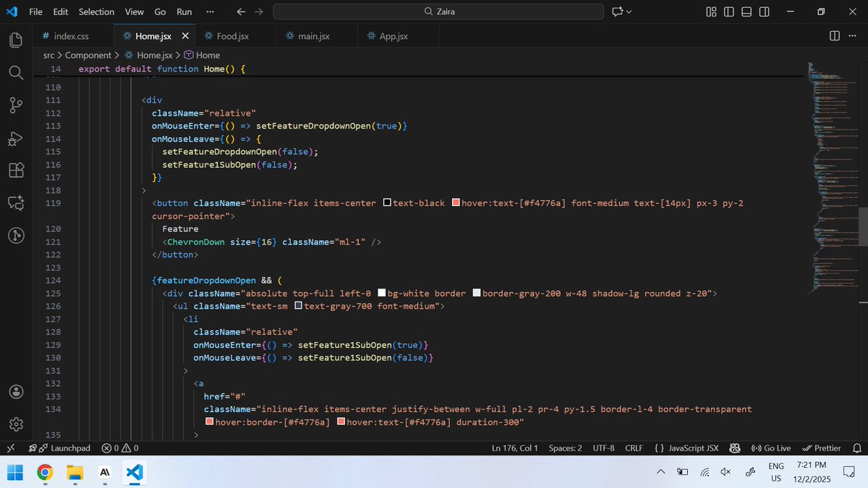Select the Explorer icon
Image resolution: width=868 pixels, height=488 pixels.
coord(15,40)
